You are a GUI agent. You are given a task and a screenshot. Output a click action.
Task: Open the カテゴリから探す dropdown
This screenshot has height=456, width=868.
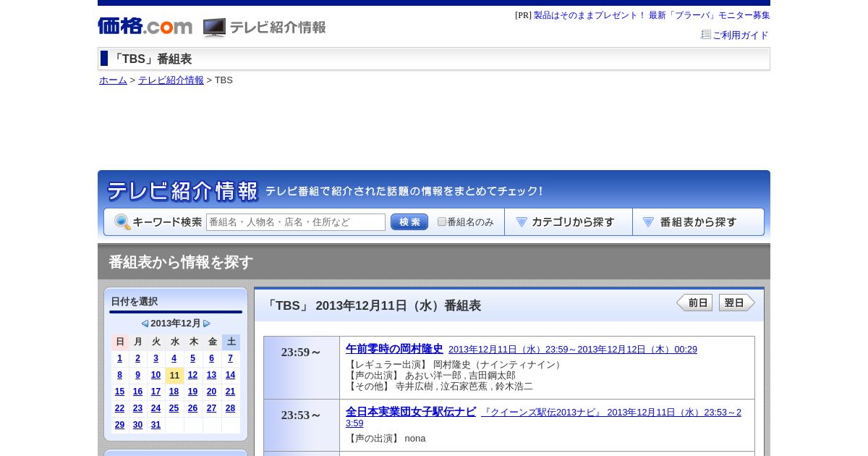569,222
